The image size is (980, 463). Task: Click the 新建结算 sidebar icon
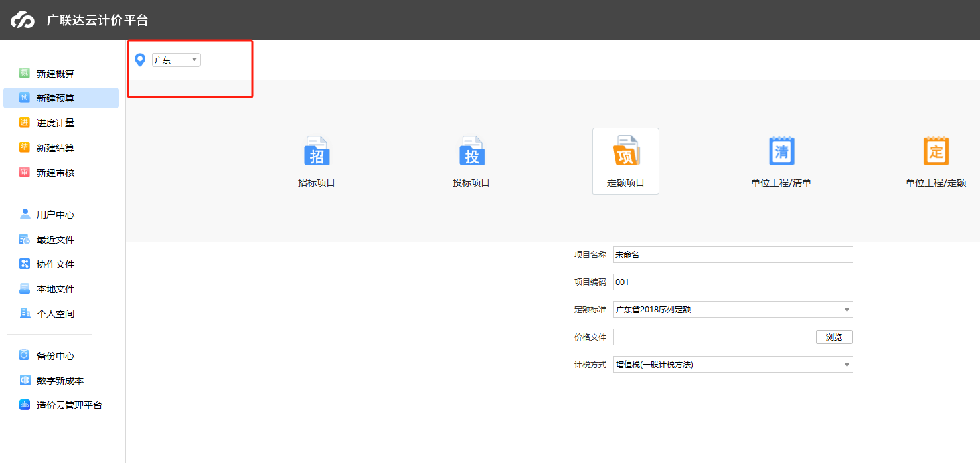[25, 147]
